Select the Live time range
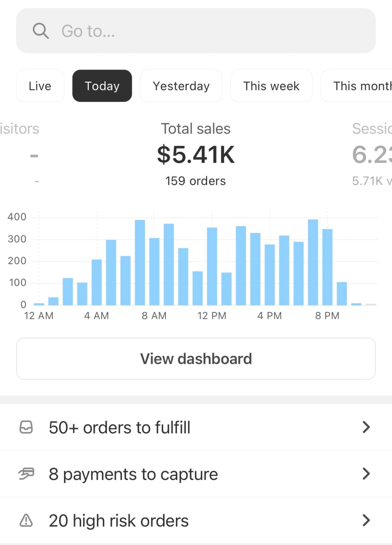392x545 pixels. 40,86
